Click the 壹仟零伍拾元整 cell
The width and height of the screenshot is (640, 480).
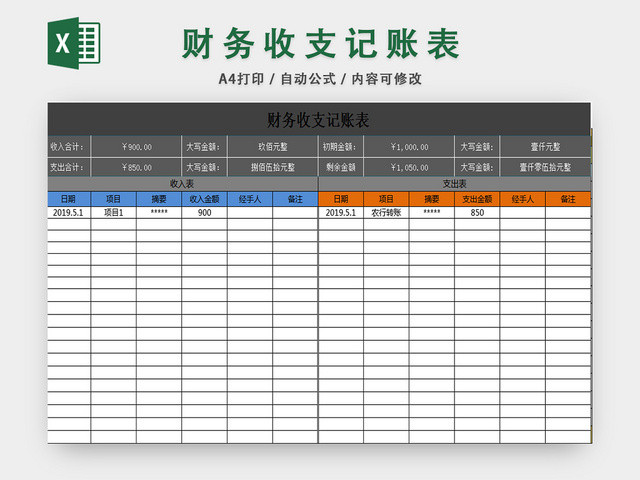[x=545, y=167]
